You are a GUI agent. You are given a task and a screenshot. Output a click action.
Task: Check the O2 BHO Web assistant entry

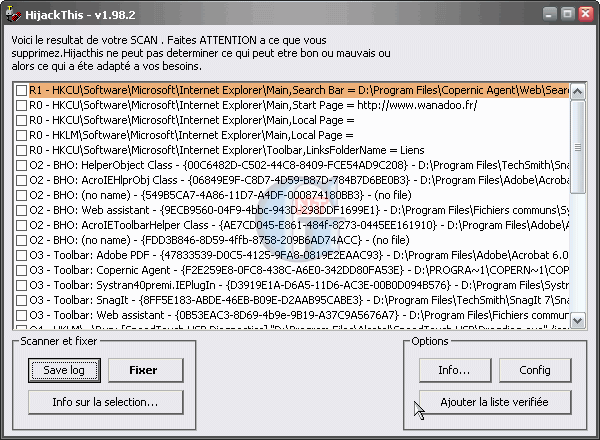[21, 210]
